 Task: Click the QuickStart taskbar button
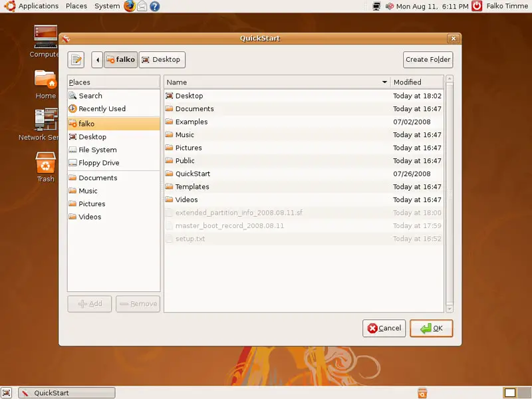[66, 392]
